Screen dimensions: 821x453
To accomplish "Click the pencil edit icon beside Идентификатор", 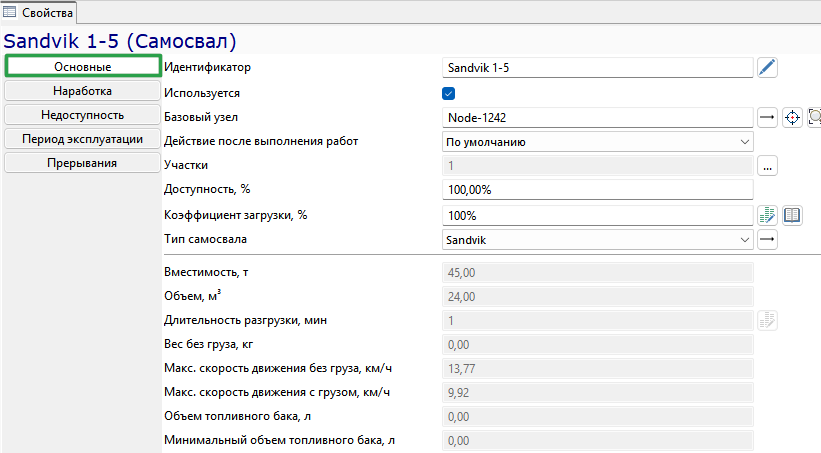I will pos(767,68).
